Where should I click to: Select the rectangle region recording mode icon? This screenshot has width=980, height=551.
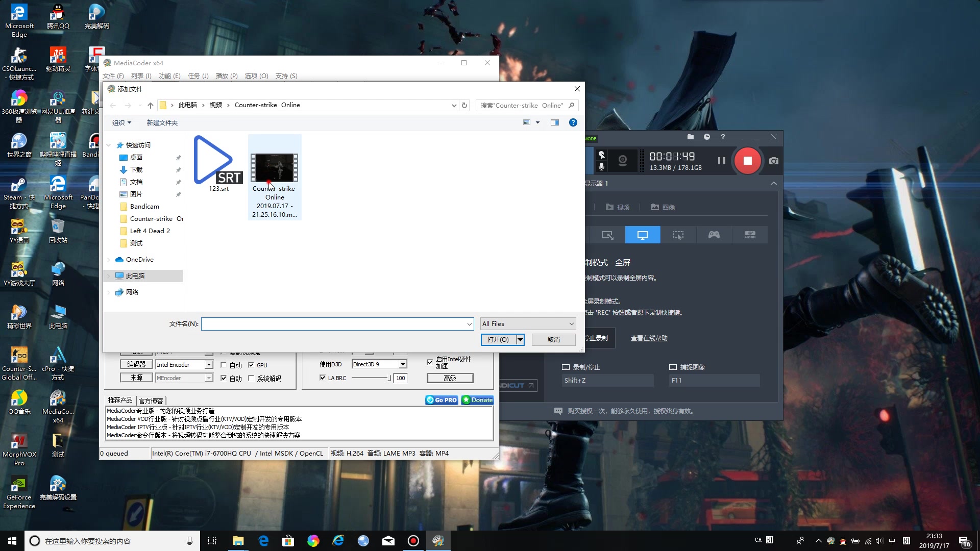point(679,235)
